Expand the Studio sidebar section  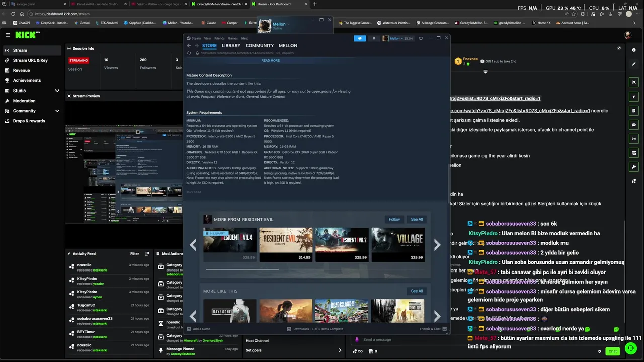[x=32, y=90]
